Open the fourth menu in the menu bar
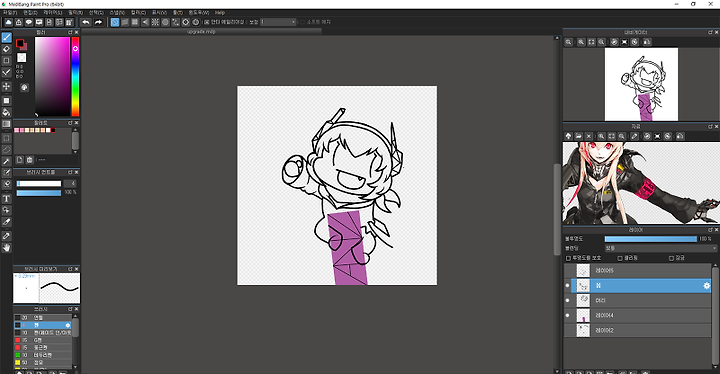Viewport: 720px width, 374px height. pos(75,13)
